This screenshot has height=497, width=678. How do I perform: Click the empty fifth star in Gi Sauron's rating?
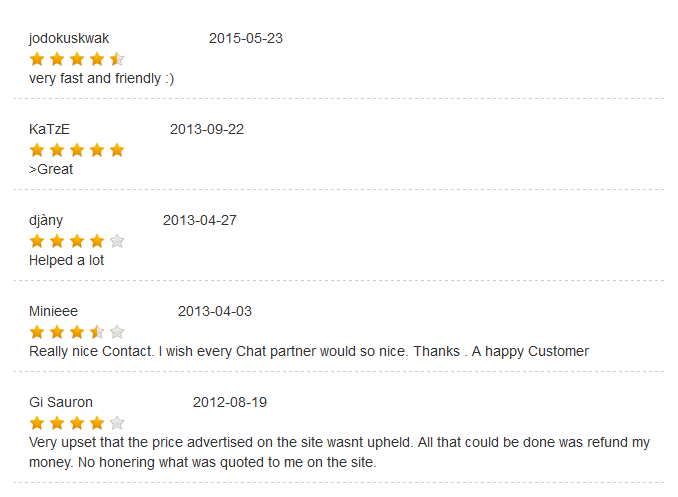117,423
